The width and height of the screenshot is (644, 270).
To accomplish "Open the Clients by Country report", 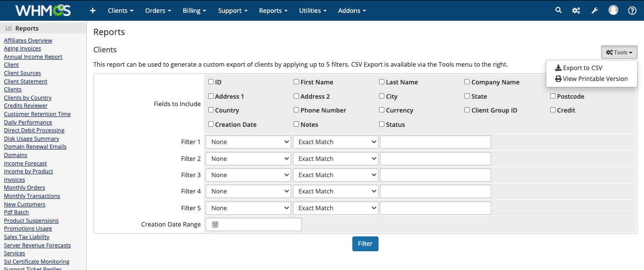I will 28,98.
